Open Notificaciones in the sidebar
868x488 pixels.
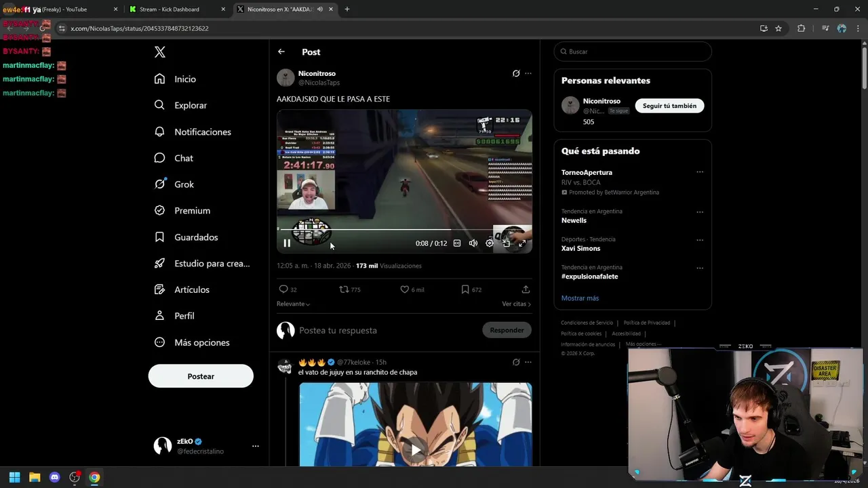pyautogui.click(x=193, y=131)
